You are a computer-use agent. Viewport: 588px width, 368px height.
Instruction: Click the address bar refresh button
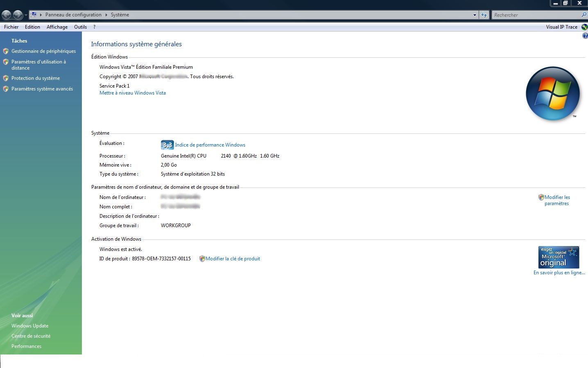(x=484, y=15)
